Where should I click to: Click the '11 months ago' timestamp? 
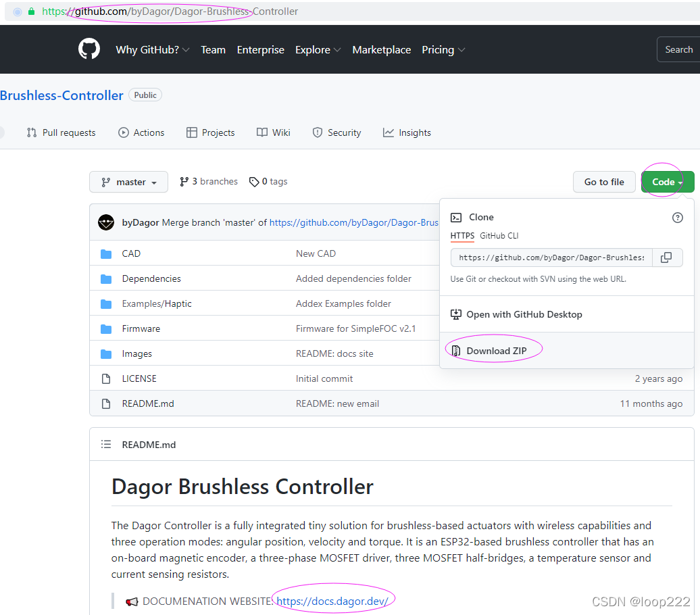(x=651, y=403)
